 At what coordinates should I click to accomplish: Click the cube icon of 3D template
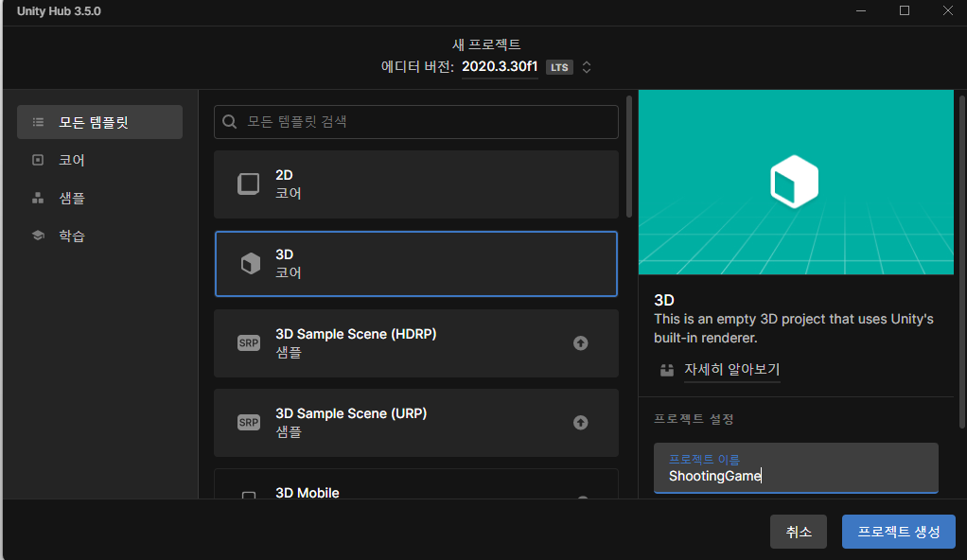(x=251, y=263)
